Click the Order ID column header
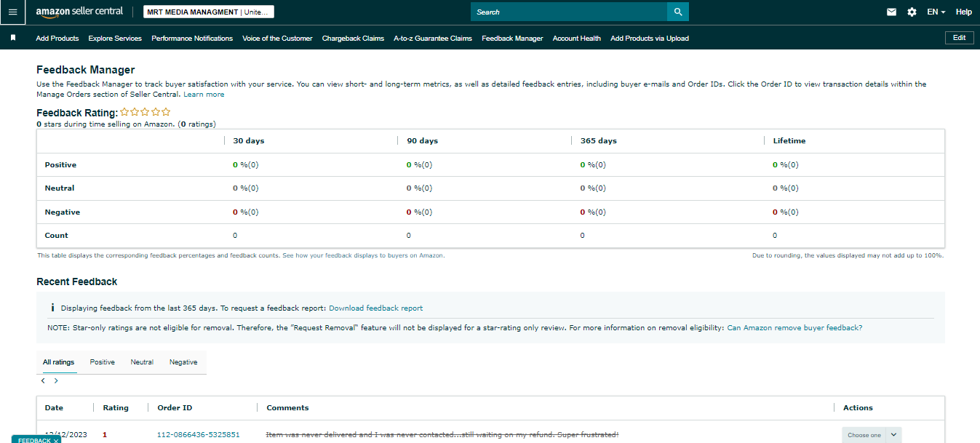 [x=175, y=408]
